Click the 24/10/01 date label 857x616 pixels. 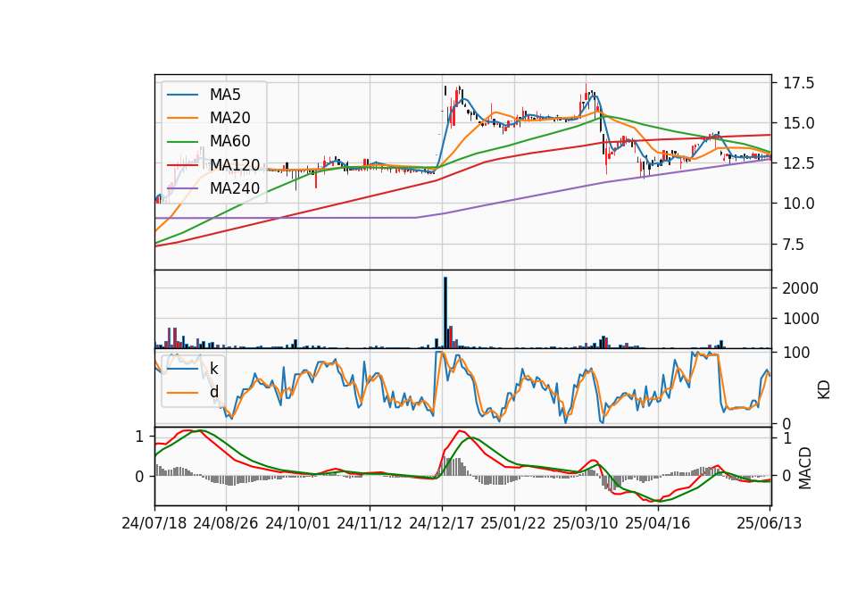(x=298, y=523)
